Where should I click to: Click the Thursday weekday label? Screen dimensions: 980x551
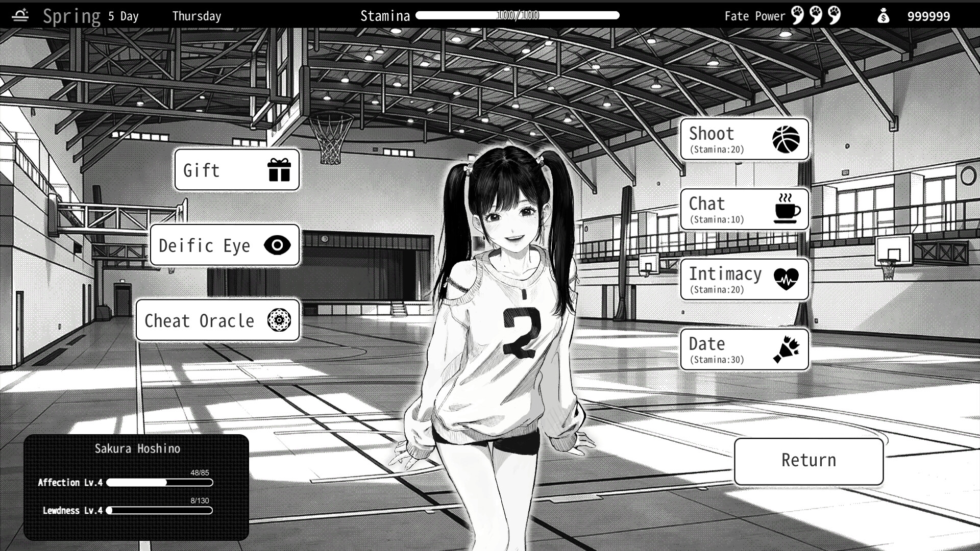[x=197, y=16]
